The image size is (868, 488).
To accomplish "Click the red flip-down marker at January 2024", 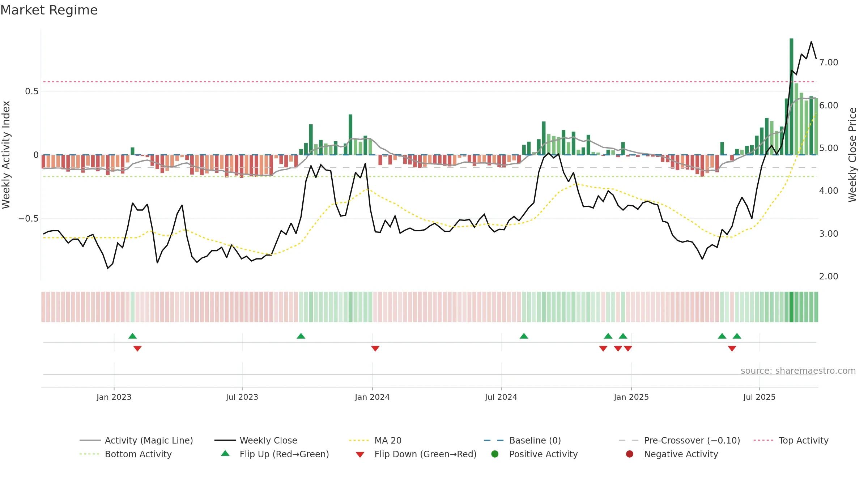I will [375, 348].
